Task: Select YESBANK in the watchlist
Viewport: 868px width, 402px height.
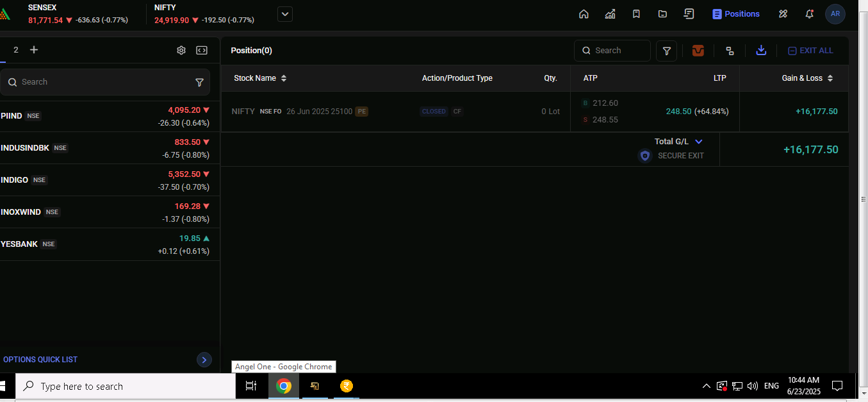Action: point(110,244)
